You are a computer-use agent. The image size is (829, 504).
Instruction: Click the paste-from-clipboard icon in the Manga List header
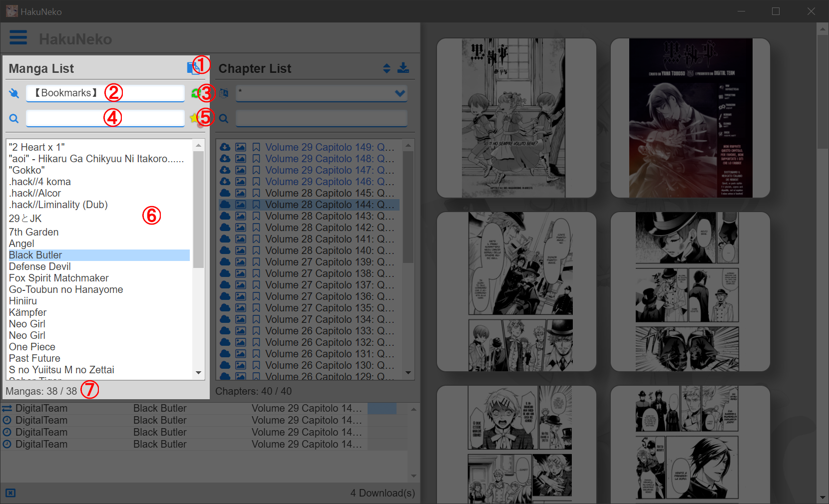(193, 68)
